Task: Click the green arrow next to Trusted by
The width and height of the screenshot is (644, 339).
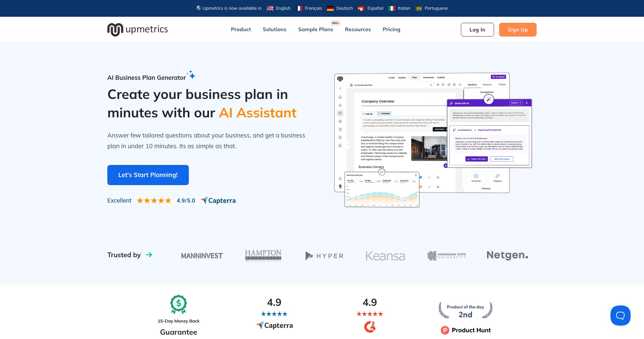Action: 149,255
